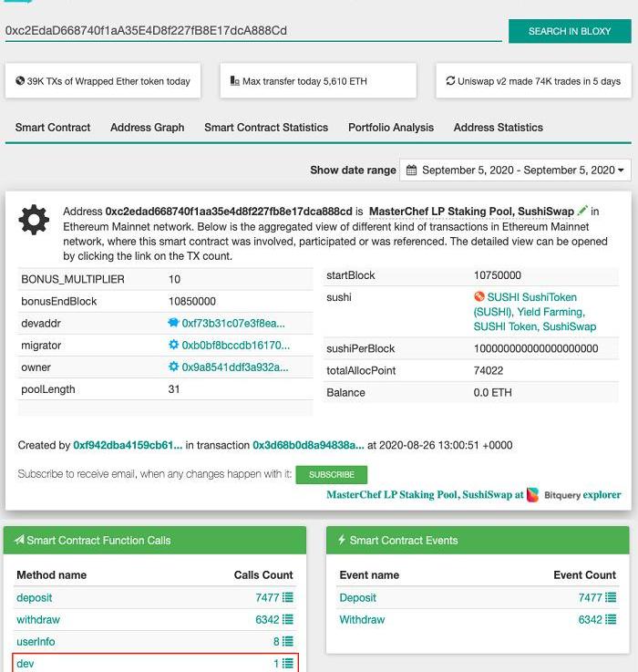Click the list icon beside Withdraw event count
Viewport: 638px width, 672px height.
coord(610,620)
